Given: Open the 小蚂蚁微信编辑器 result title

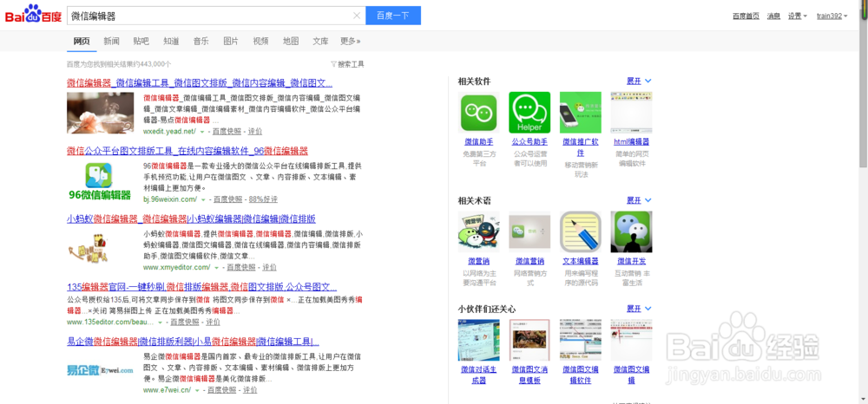Looking at the screenshot, I should pos(192,218).
